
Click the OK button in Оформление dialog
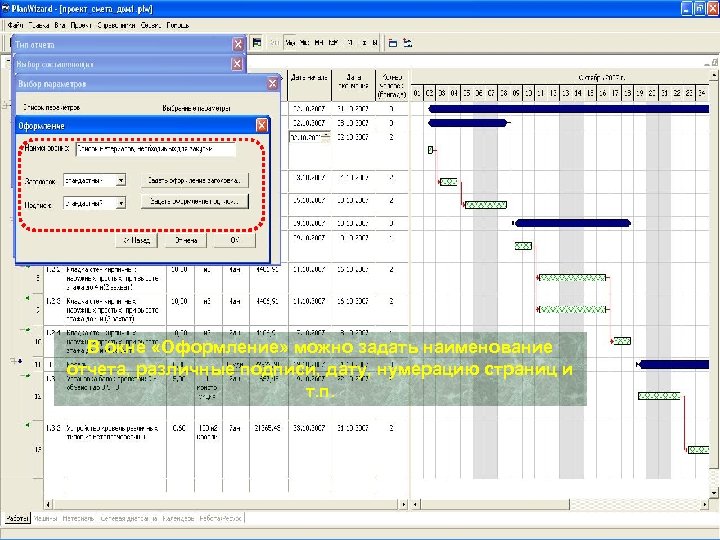pyautogui.click(x=235, y=240)
